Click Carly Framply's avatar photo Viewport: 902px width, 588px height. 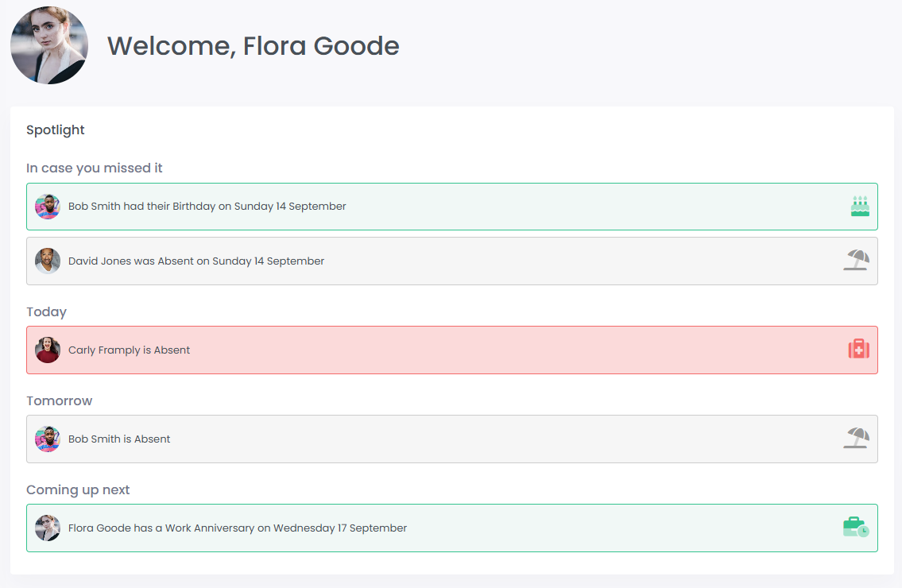click(47, 349)
